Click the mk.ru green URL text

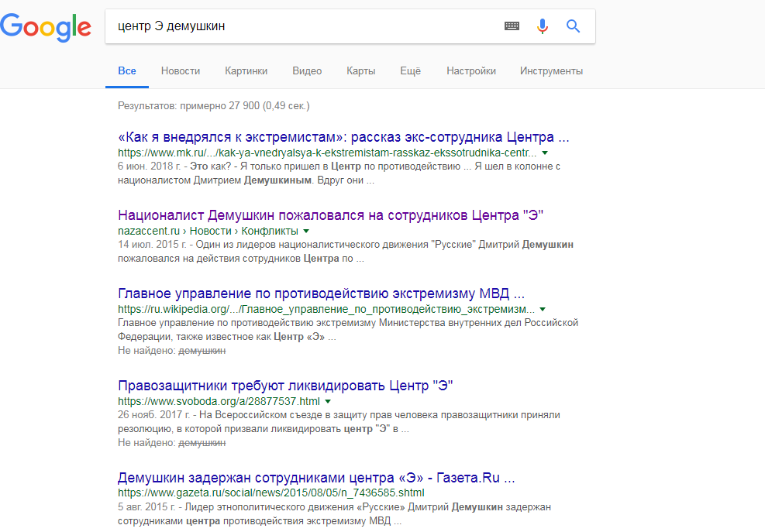click(327, 153)
